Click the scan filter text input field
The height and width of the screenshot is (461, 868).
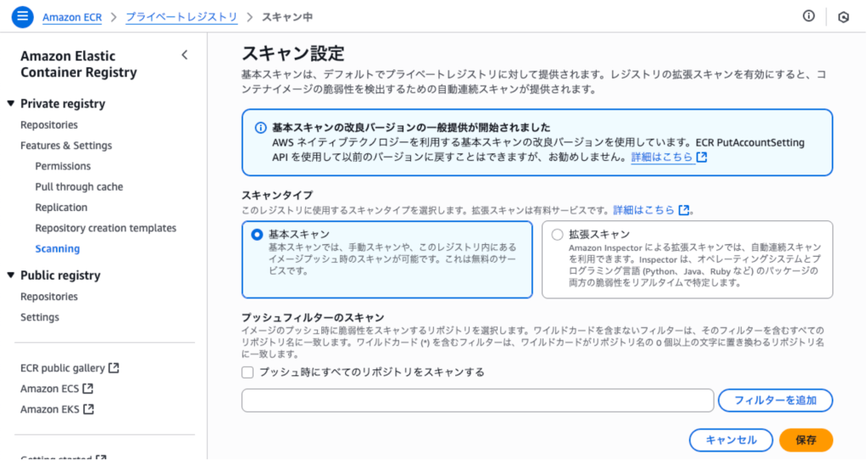click(x=477, y=400)
